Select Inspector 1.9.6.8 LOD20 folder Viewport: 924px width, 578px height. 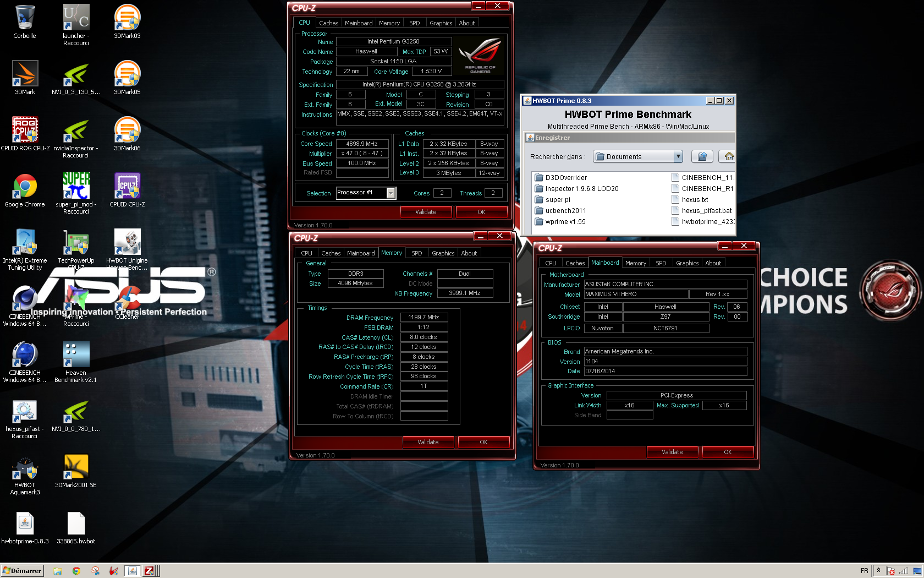click(x=576, y=188)
